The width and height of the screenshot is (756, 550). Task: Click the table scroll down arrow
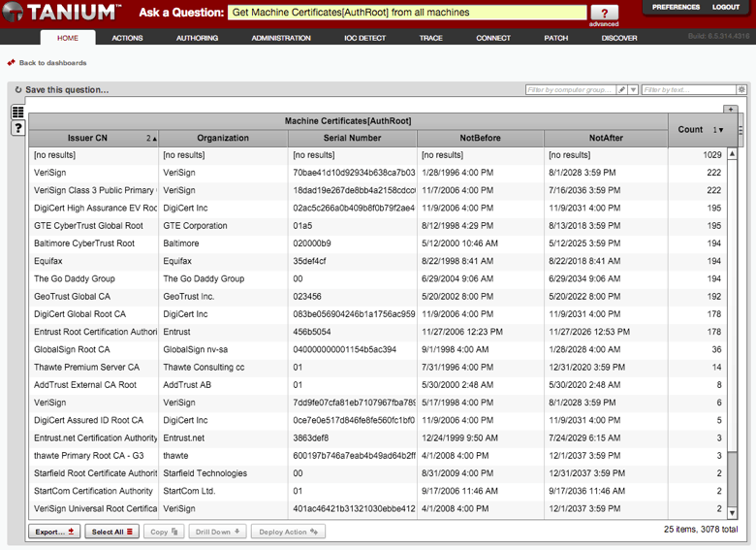732,513
